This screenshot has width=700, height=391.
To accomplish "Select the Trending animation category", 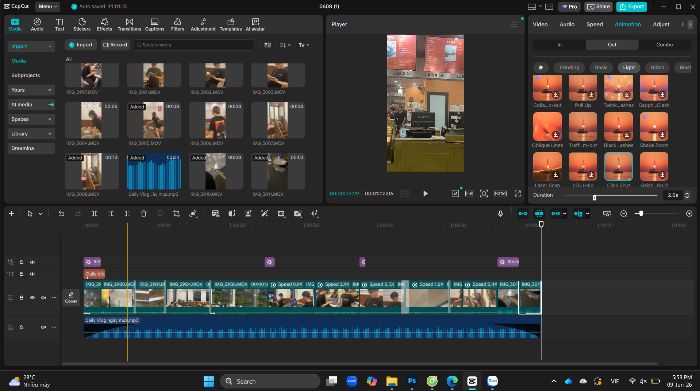I will [x=569, y=67].
